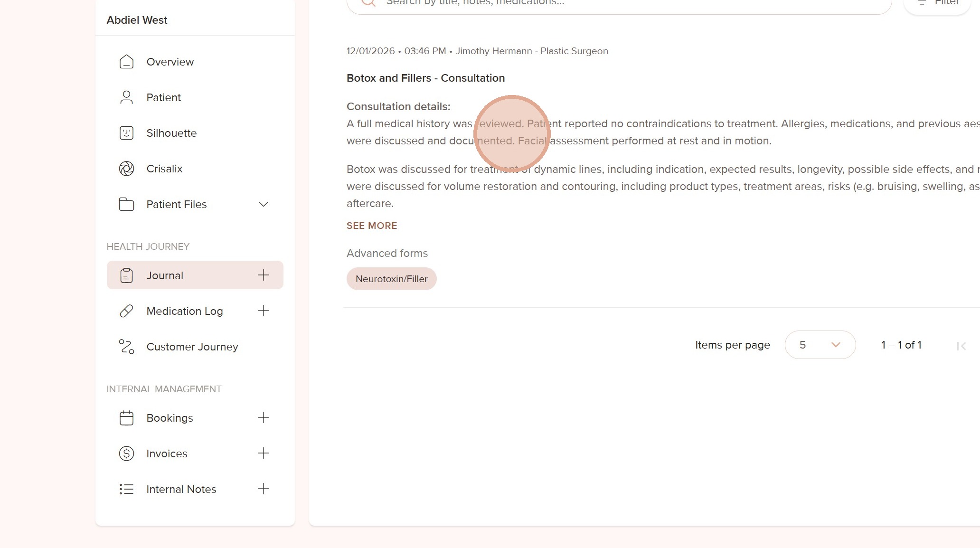Click the Overview house icon
Screen dimensions: 980x548
tap(126, 62)
